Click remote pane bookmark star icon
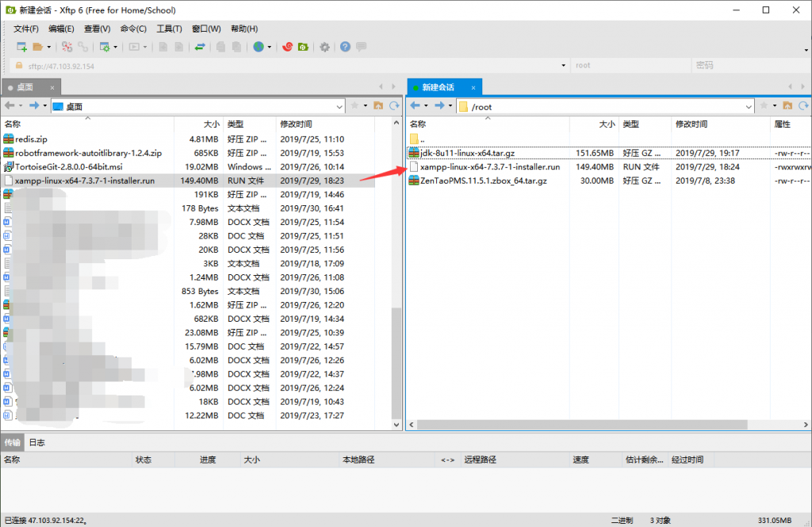 tap(764, 105)
